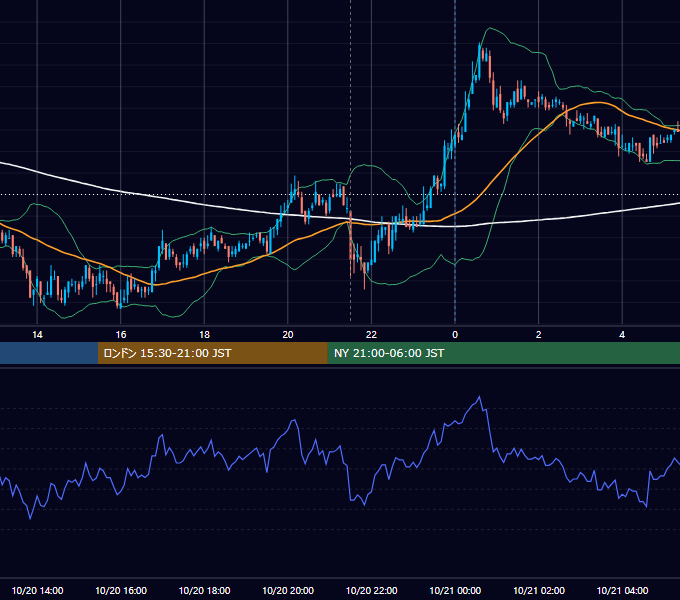The height and width of the screenshot is (600, 680).
Task: Click the 10/21 04:00 time label
Action: click(x=622, y=590)
